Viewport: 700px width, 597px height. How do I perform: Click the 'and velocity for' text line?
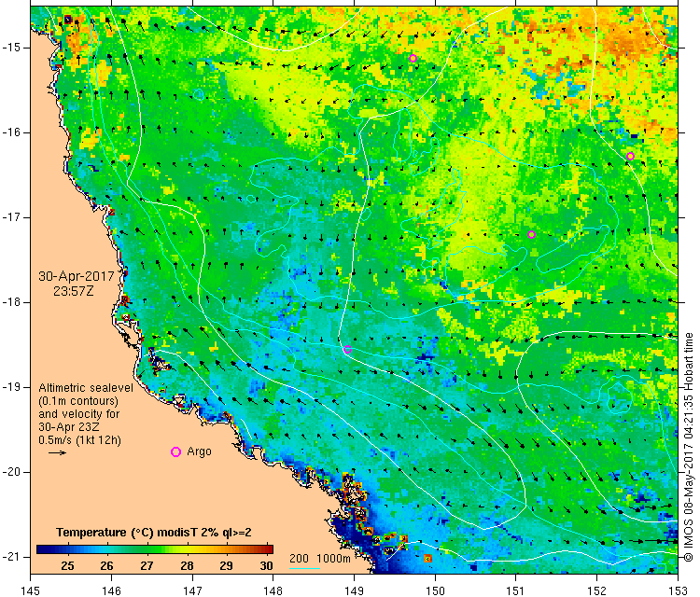click(x=79, y=413)
